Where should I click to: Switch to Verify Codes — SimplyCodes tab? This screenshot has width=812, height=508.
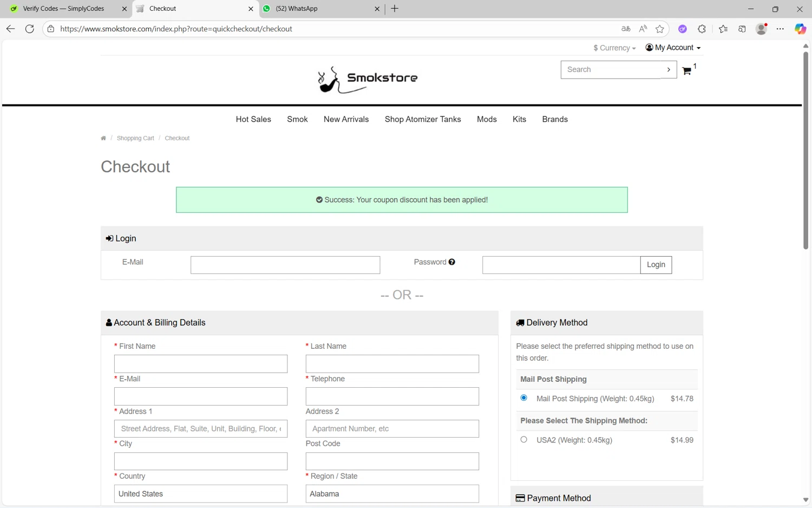pyautogui.click(x=64, y=9)
